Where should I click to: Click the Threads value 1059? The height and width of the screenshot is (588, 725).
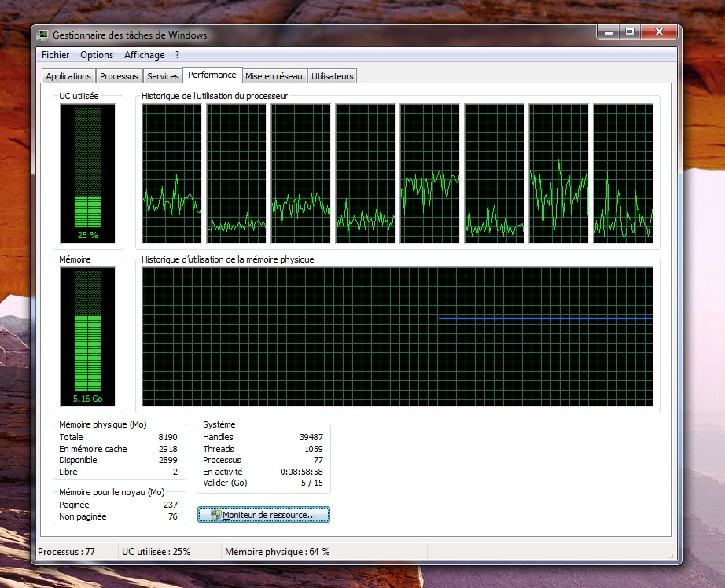[x=314, y=449]
